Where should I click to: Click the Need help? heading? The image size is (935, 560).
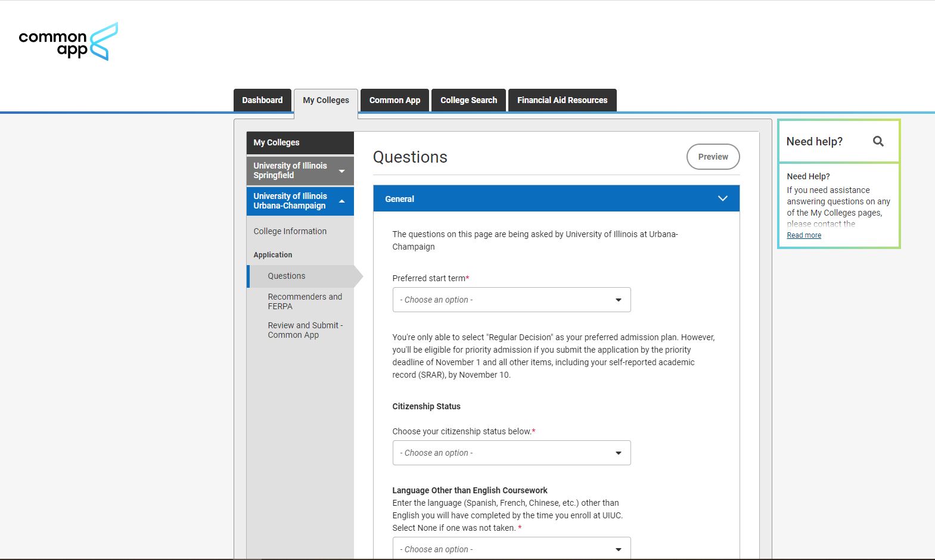[814, 141]
